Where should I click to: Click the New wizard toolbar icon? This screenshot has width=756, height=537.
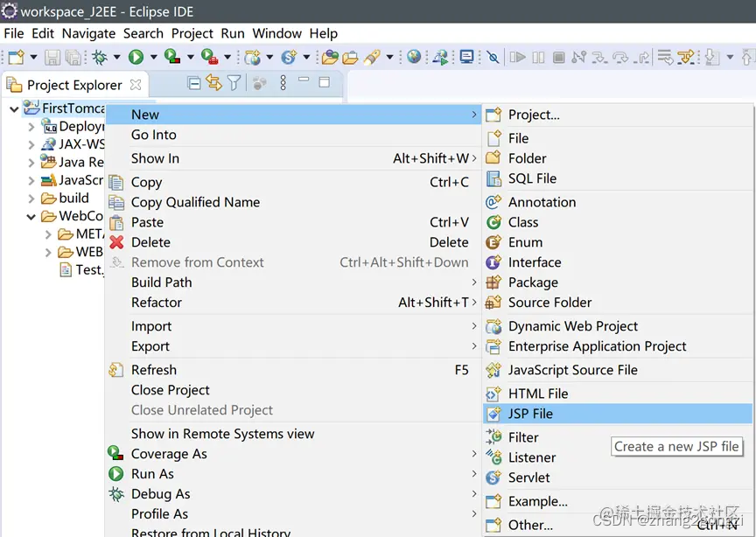[x=16, y=58]
